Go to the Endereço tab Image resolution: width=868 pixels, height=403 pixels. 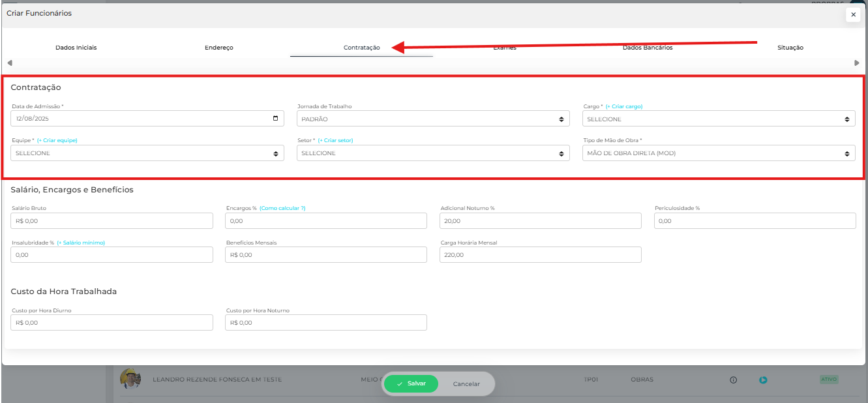[219, 48]
